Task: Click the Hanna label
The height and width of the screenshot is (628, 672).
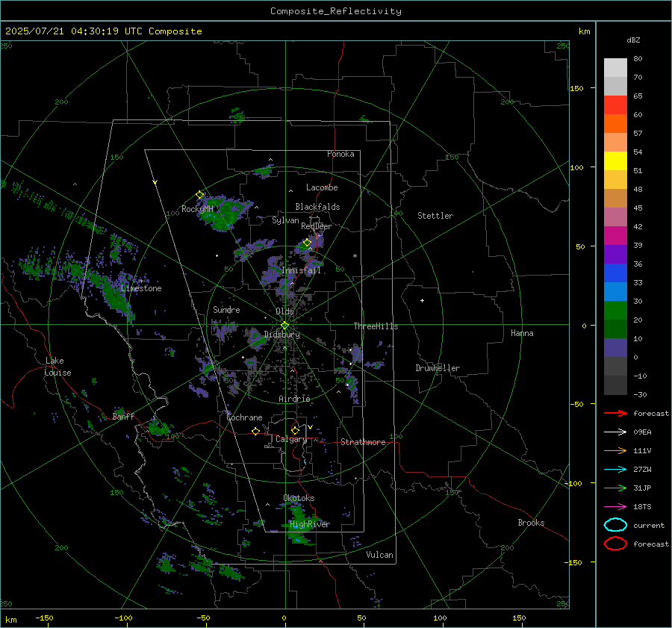Action: pyautogui.click(x=522, y=333)
